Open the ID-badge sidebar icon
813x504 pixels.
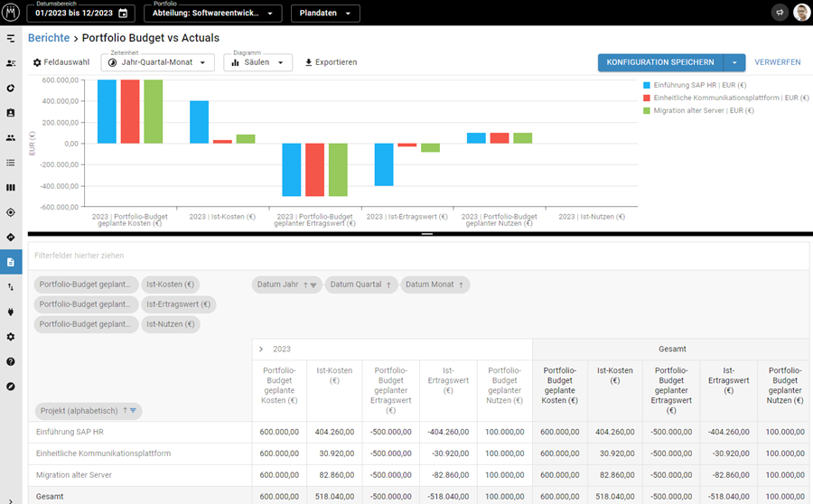[10, 113]
